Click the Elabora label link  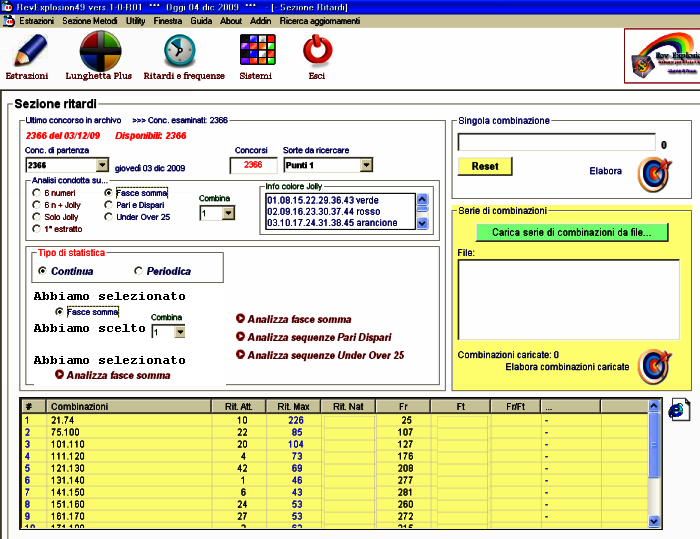[605, 171]
